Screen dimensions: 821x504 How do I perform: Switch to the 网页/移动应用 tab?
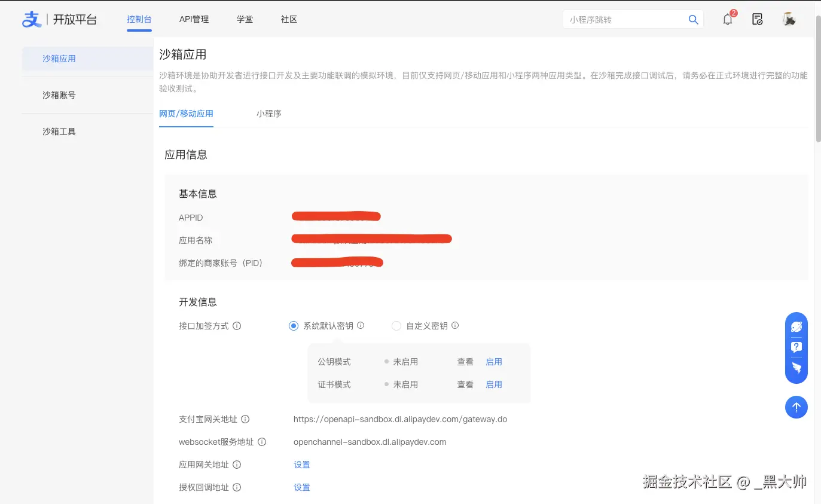186,114
